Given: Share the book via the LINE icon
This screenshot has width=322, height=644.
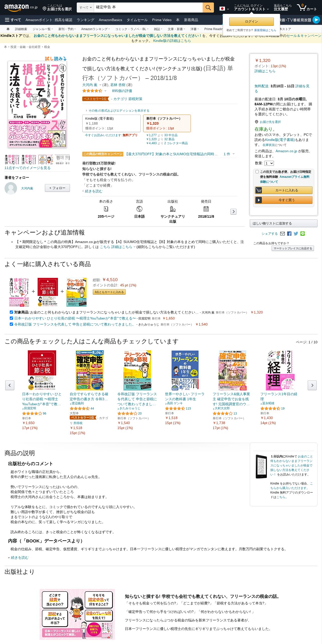Looking at the screenshot, I should (303, 233).
